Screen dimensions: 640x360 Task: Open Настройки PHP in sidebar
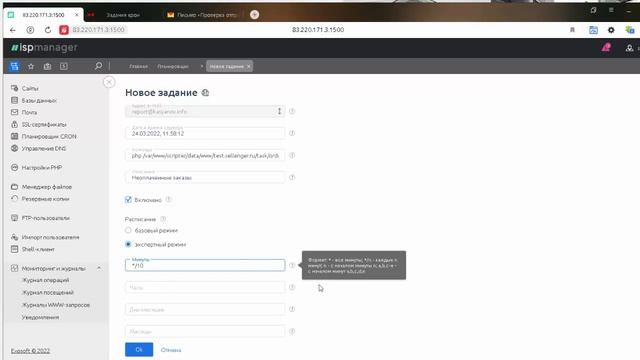(42, 168)
